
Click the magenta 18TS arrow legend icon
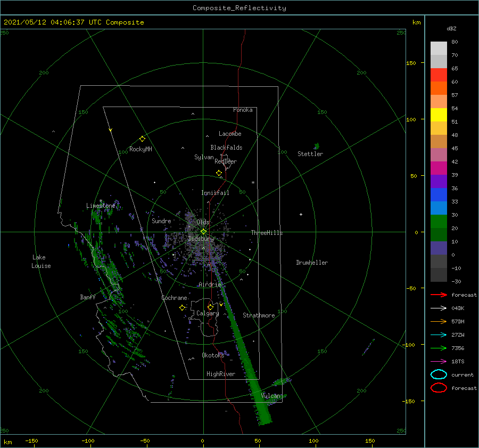439,362
